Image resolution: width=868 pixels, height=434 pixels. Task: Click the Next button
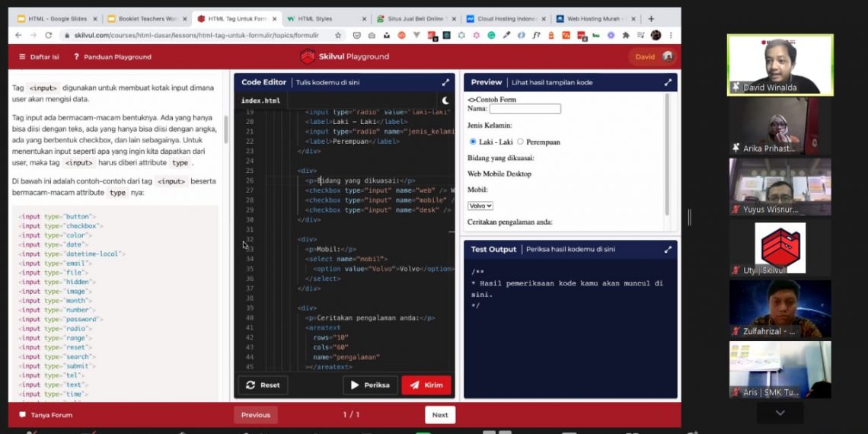[440, 415]
